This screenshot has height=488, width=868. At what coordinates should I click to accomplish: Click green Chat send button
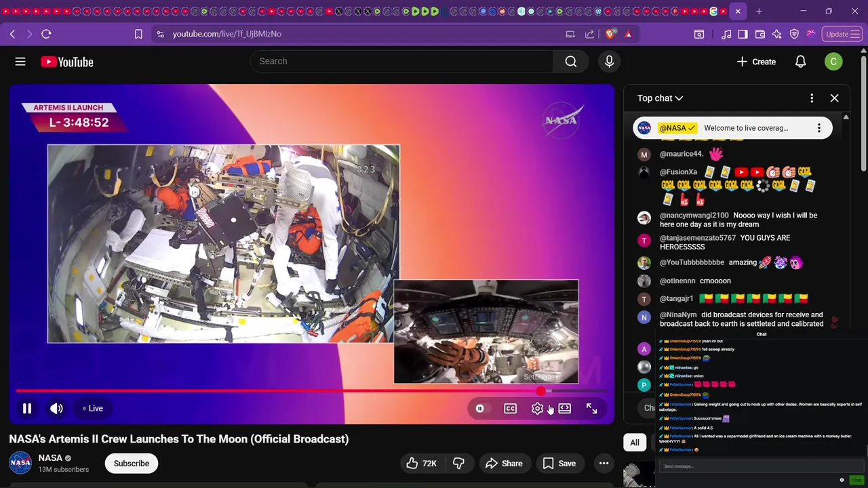(856, 481)
